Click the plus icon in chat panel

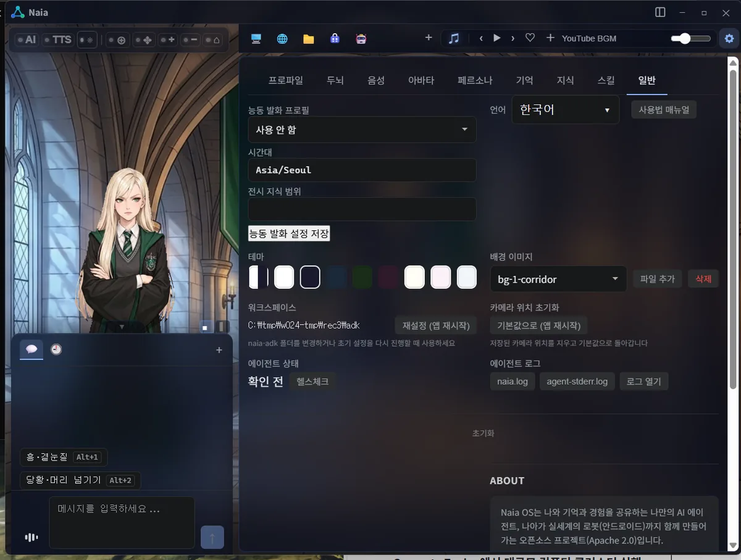click(x=219, y=350)
